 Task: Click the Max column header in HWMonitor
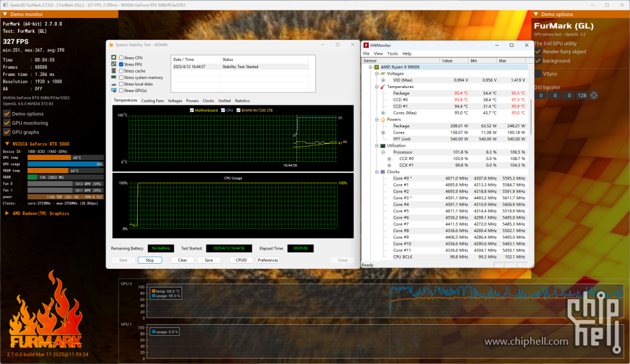click(x=512, y=60)
